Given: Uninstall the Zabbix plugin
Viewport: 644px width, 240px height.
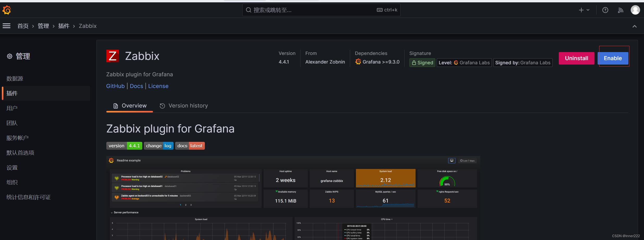Looking at the screenshot, I should [576, 58].
